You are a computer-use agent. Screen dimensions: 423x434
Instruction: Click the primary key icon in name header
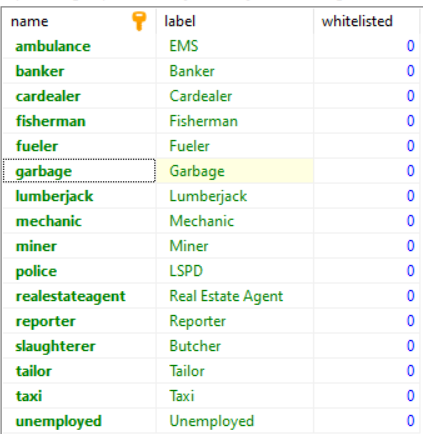tap(139, 21)
